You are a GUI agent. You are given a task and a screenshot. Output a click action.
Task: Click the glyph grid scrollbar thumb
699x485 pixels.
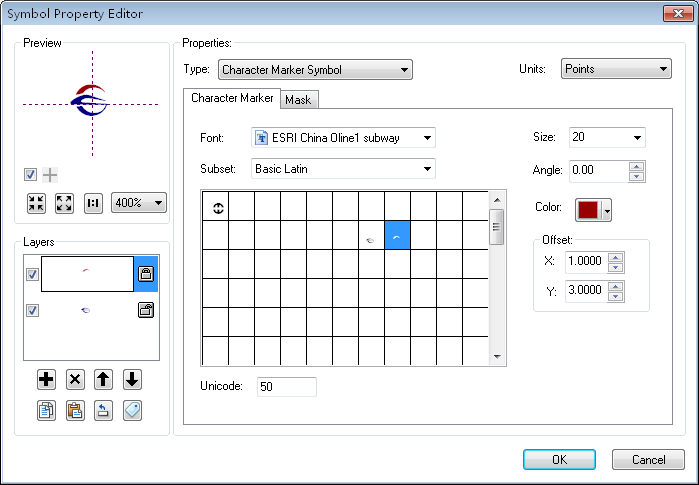pyautogui.click(x=497, y=227)
